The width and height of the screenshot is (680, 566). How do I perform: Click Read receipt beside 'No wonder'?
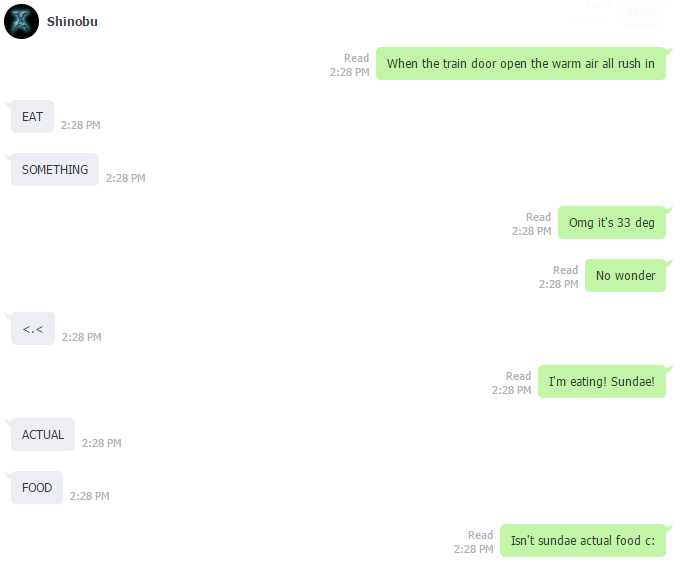point(566,270)
